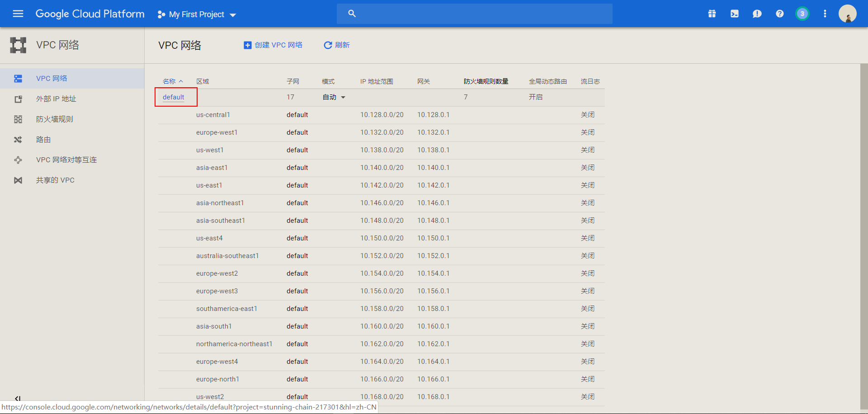Open notifications badge showing 3

pos(802,14)
